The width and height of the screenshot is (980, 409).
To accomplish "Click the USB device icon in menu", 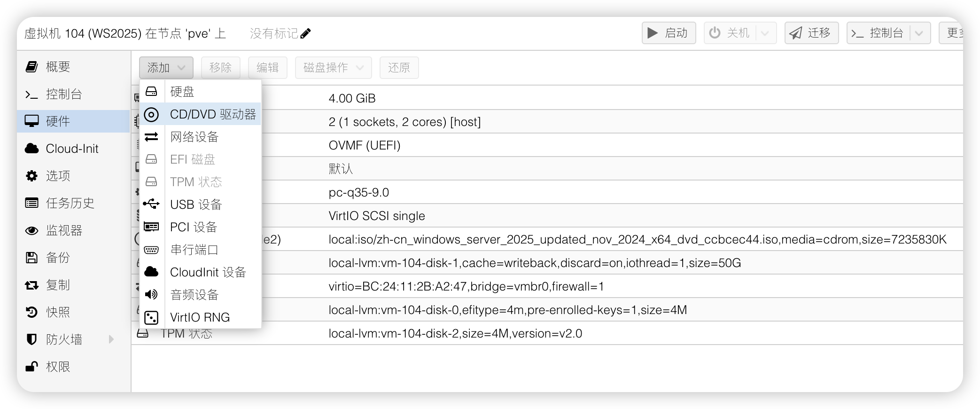I will pos(151,204).
